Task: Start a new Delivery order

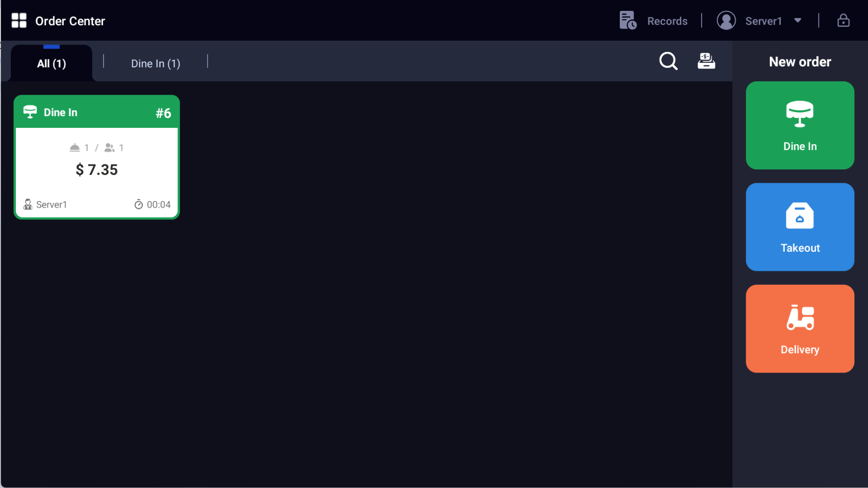Action: [x=800, y=328]
